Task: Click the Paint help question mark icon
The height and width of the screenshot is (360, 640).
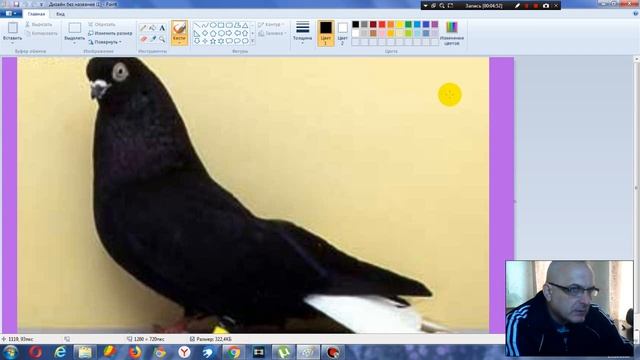Action: pyautogui.click(x=636, y=13)
